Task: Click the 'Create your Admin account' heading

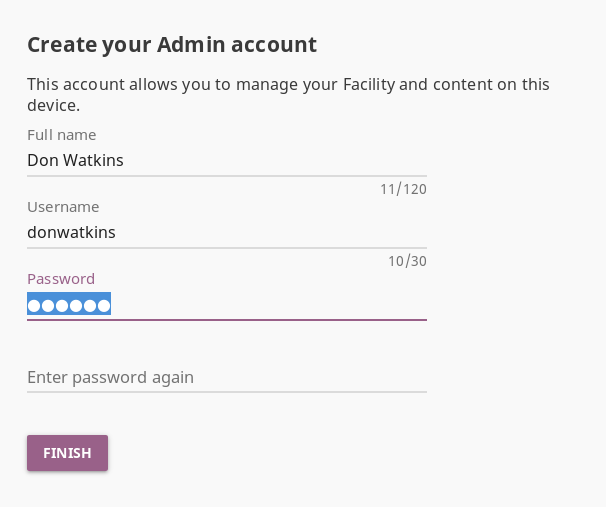Action: tap(172, 44)
